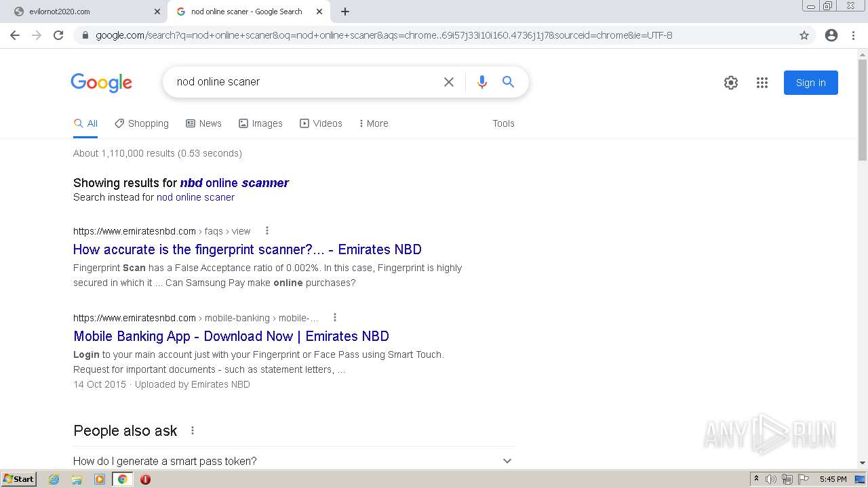Image resolution: width=868 pixels, height=488 pixels.
Task: Start voice search with the microphone icon
Action: [x=482, y=82]
